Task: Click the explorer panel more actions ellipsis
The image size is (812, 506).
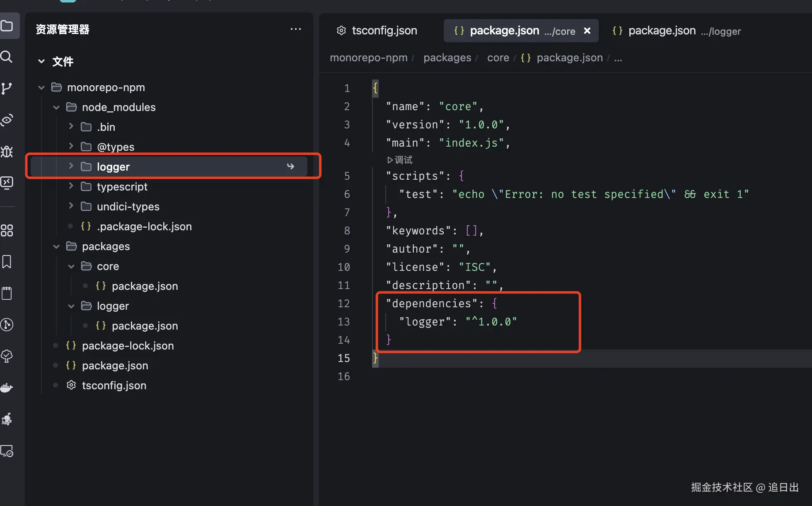Action: tap(295, 29)
